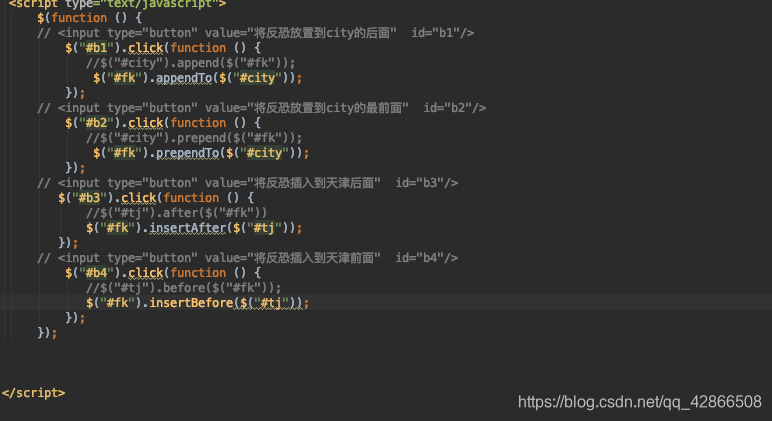This screenshot has height=421, width=772.
Task: Click the $("#b3").click(function line
Action: (x=156, y=198)
